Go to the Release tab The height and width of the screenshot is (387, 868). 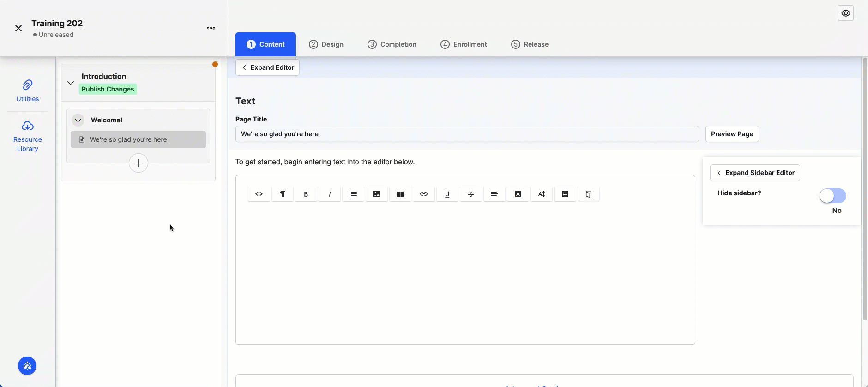click(530, 44)
